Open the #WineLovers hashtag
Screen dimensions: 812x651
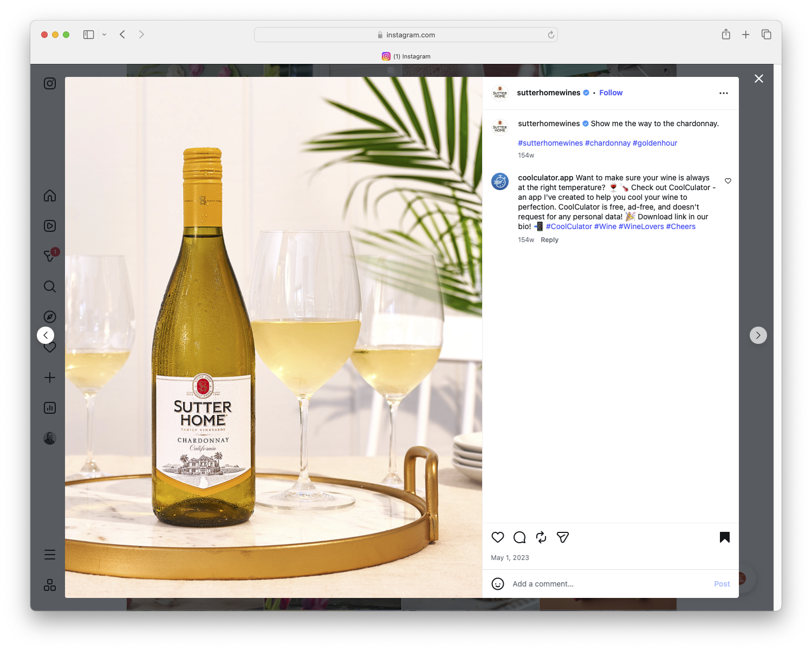tap(641, 226)
